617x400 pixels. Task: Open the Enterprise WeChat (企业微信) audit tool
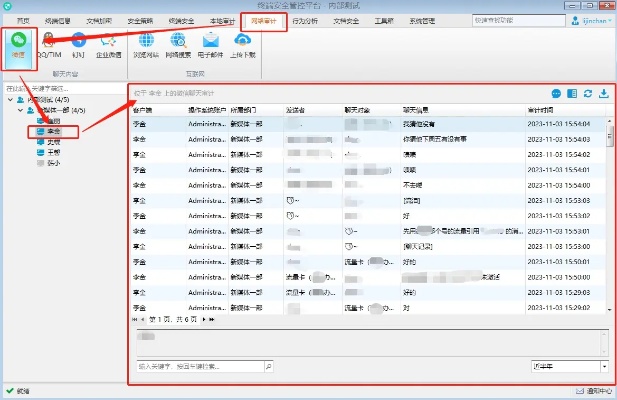pyautogui.click(x=109, y=46)
